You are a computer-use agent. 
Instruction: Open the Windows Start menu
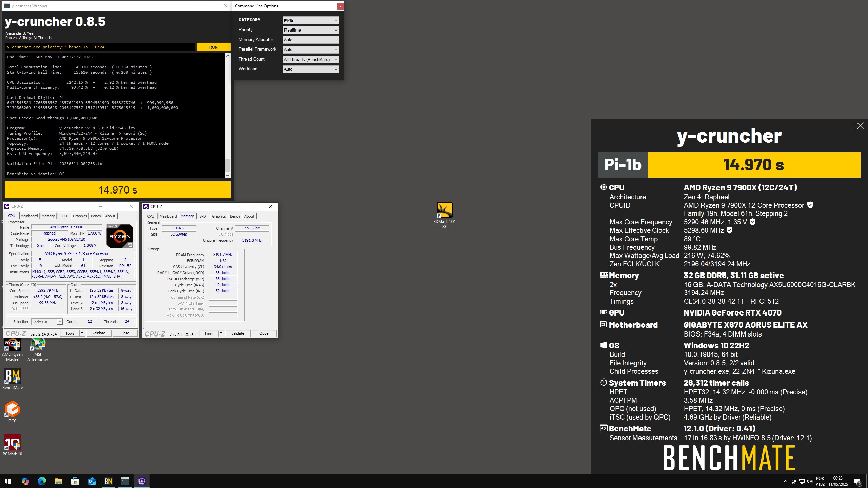[8, 481]
